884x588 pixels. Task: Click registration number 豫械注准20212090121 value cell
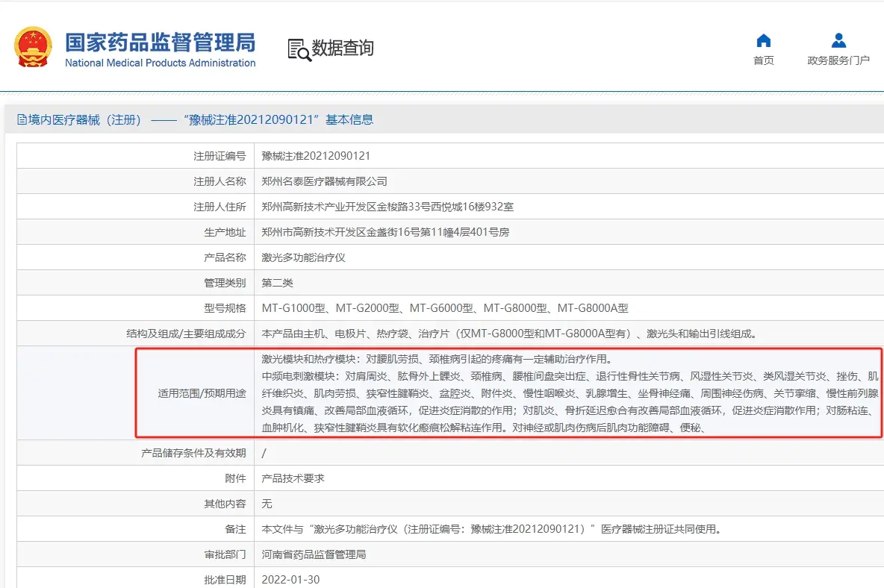(x=316, y=156)
